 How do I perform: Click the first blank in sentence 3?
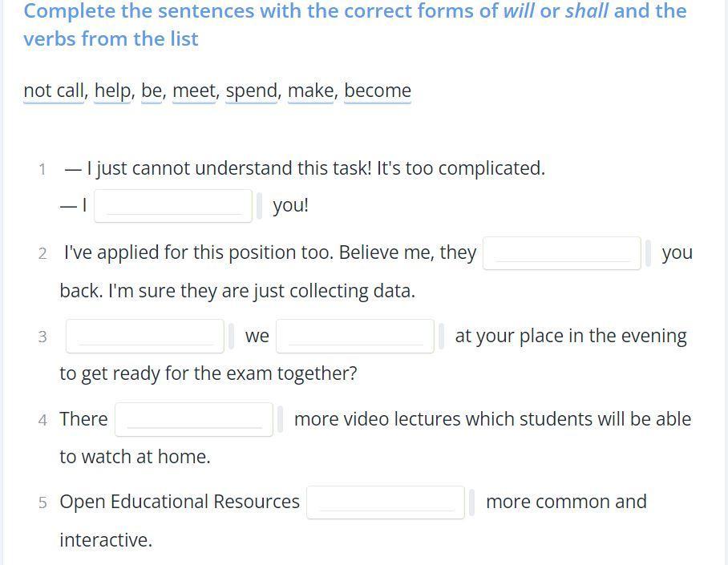144,337
